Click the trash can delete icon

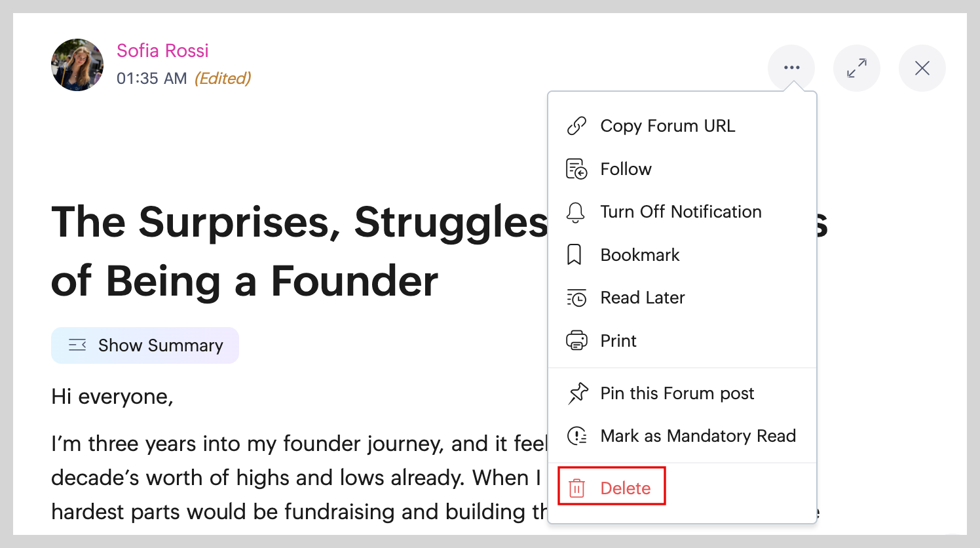pos(576,488)
